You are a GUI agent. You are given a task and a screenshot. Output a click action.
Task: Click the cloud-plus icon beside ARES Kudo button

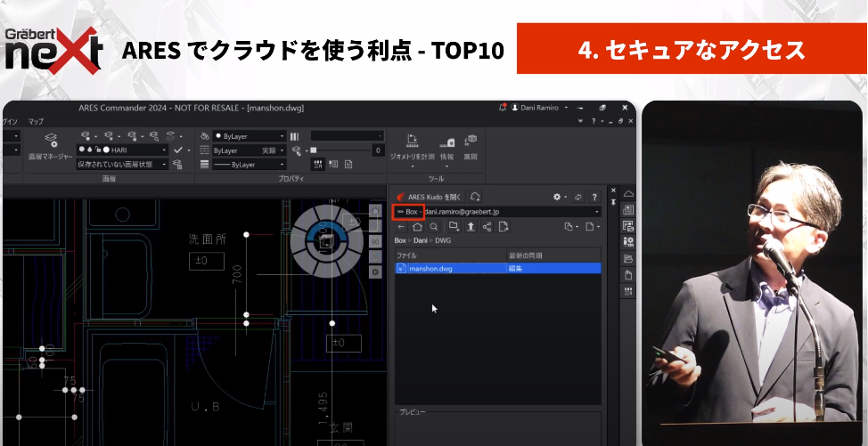(475, 197)
